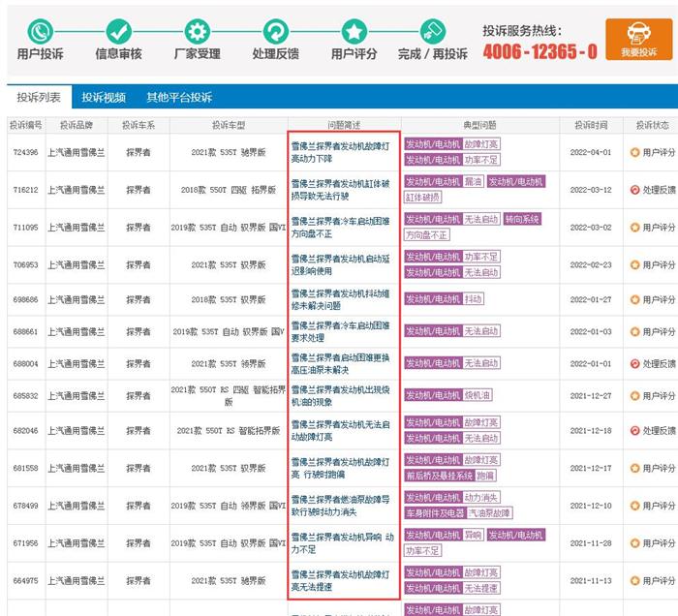Click the 烧机油 tag in row 685832
Screen dimensions: 678x616
(x=478, y=394)
